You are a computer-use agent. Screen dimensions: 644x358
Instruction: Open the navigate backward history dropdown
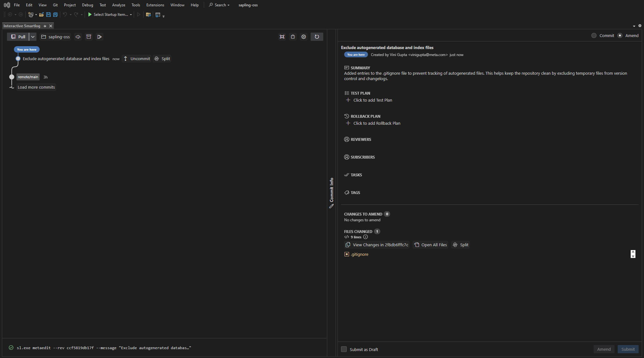(x=15, y=15)
